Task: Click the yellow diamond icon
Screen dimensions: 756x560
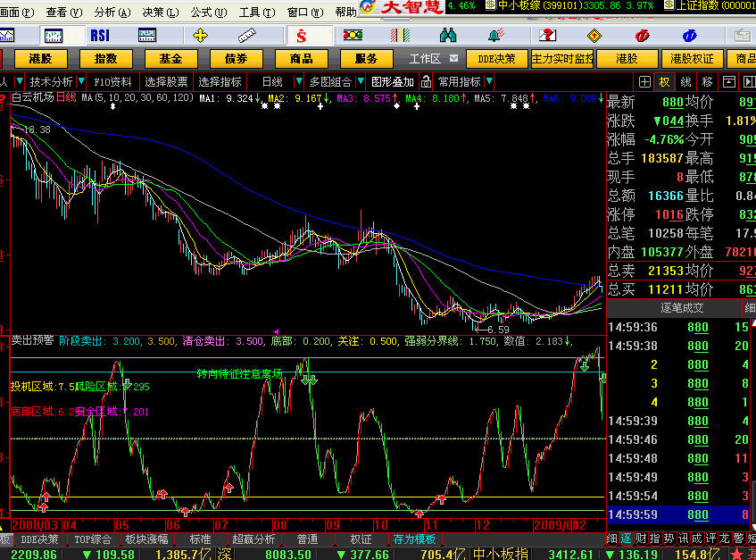Action: [594, 35]
